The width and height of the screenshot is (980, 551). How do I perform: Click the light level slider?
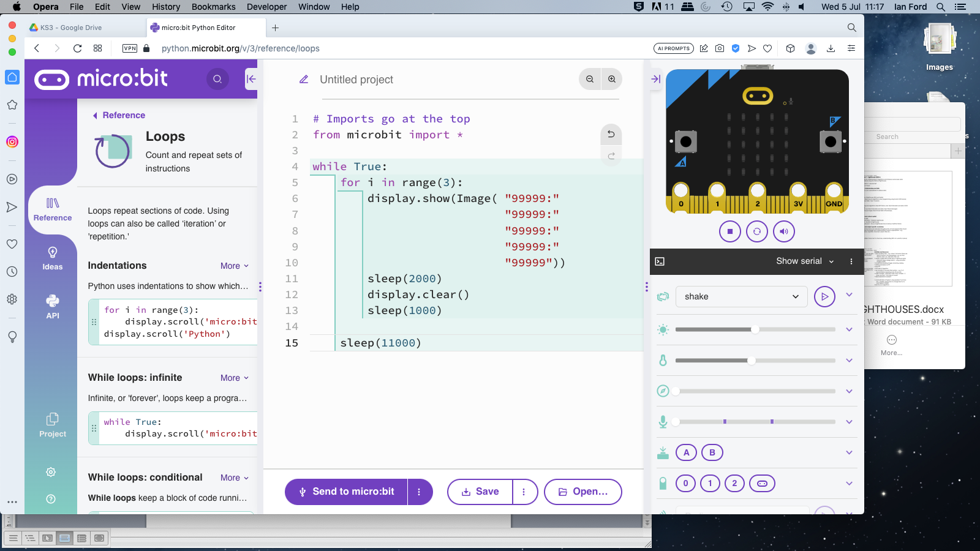[755, 329]
